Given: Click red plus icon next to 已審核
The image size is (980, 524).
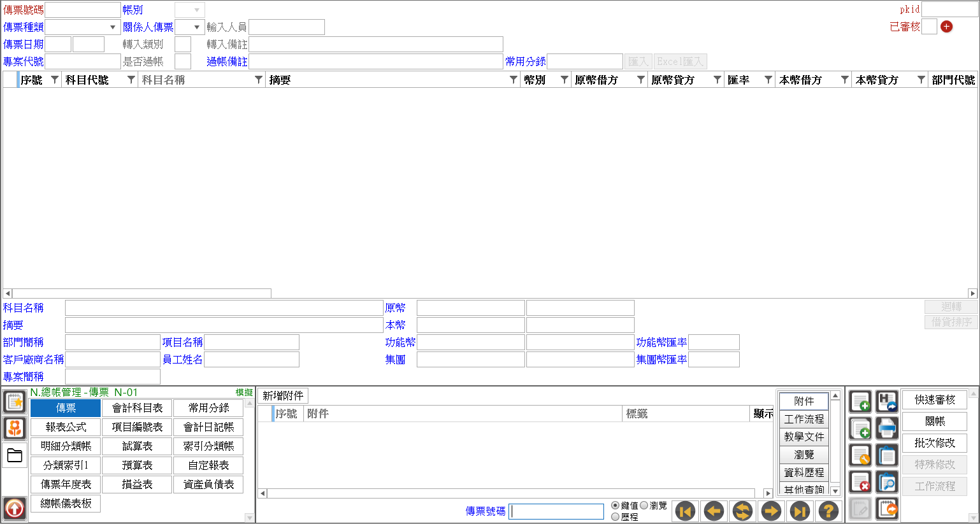Looking at the screenshot, I should pyautogui.click(x=947, y=27).
